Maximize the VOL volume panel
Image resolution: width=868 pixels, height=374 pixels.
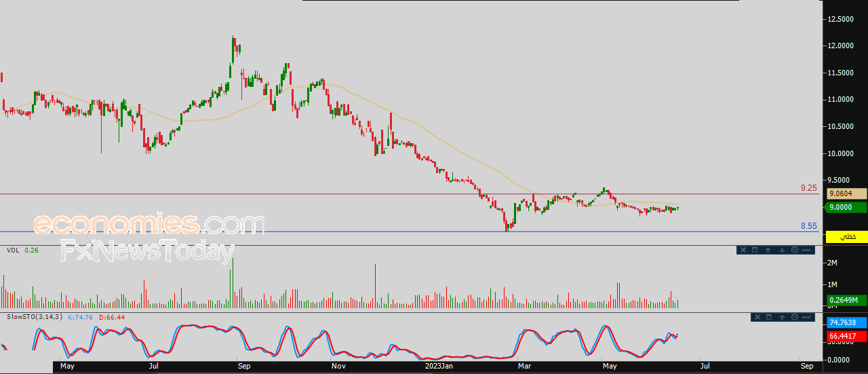[755, 250]
